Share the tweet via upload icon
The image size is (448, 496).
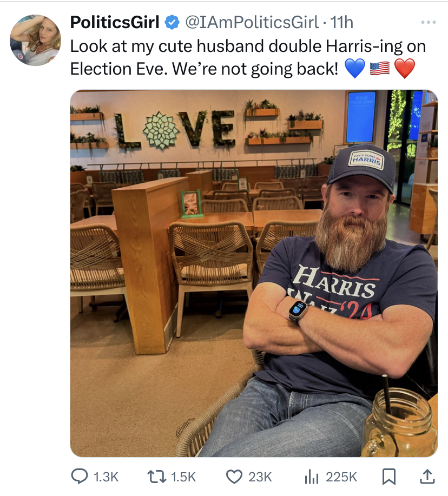(427, 477)
